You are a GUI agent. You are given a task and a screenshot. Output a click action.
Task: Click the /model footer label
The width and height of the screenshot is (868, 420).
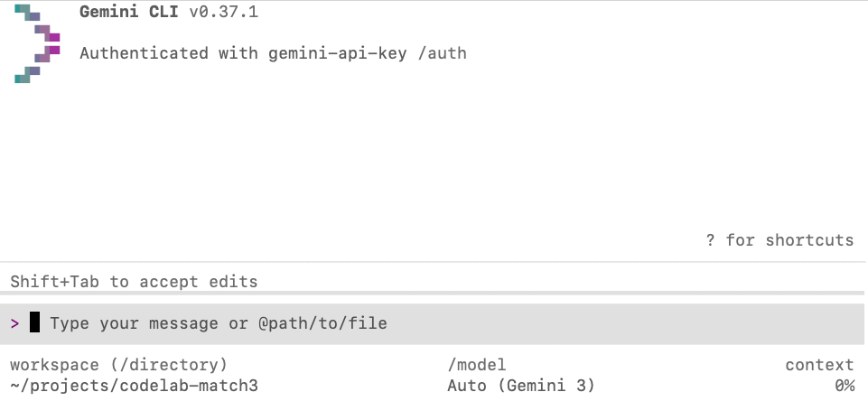pyautogui.click(x=477, y=365)
